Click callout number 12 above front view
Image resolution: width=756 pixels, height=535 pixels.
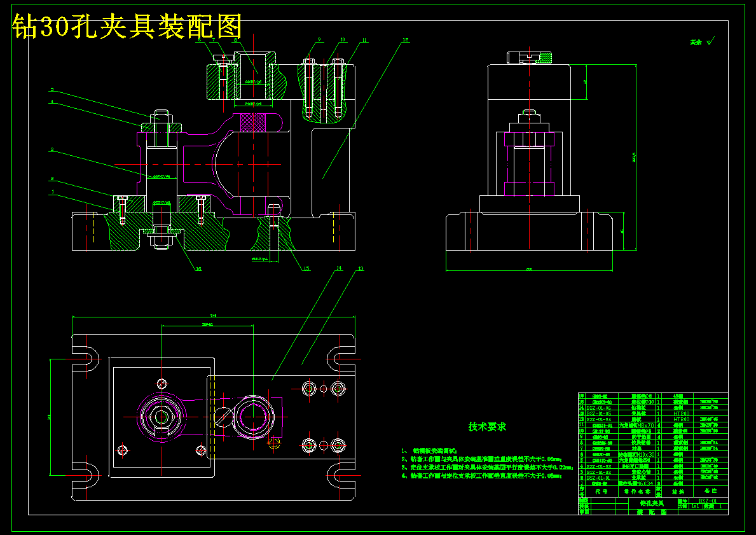(x=406, y=40)
